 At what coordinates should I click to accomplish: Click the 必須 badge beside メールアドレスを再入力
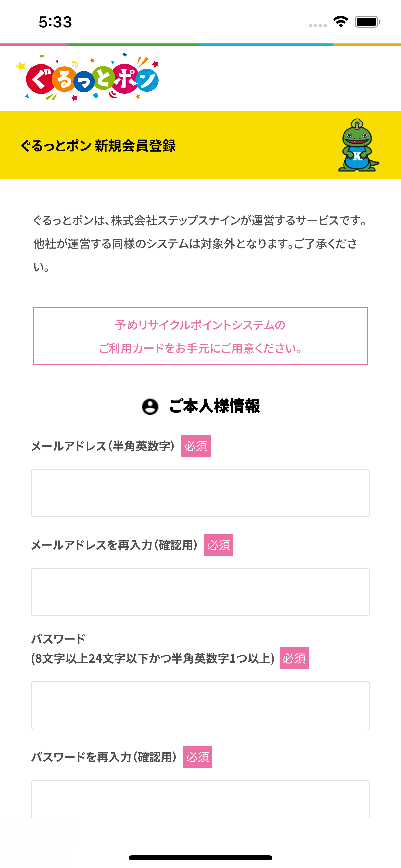218,545
